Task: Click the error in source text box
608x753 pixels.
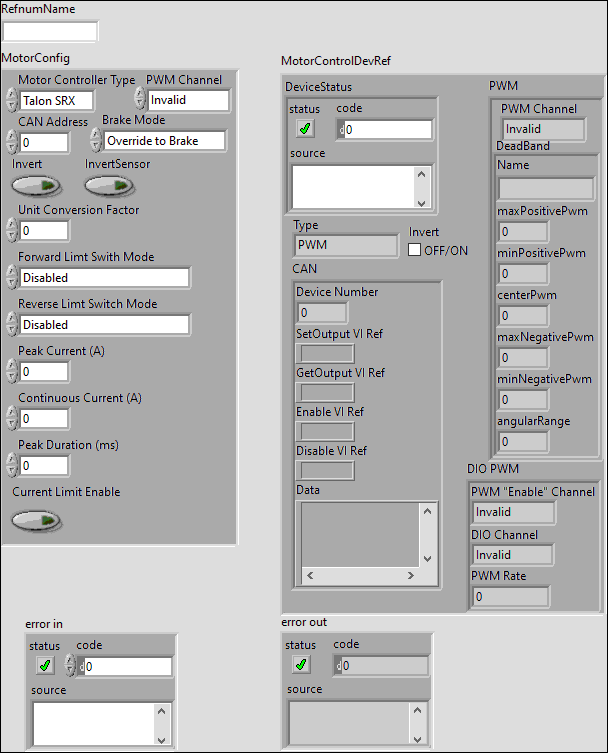Action: coord(94,724)
